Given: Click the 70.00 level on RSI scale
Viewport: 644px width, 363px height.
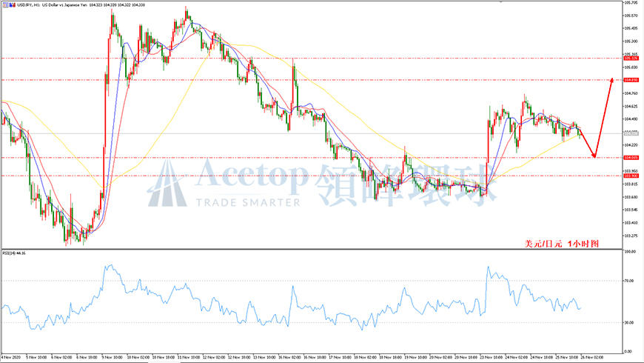Looking at the screenshot, I should (x=629, y=281).
